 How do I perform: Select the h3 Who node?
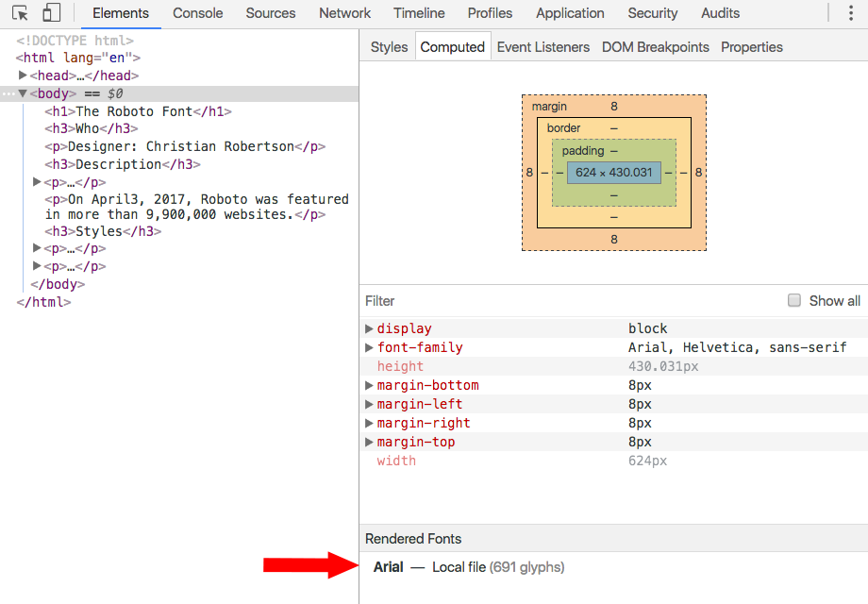click(92, 128)
